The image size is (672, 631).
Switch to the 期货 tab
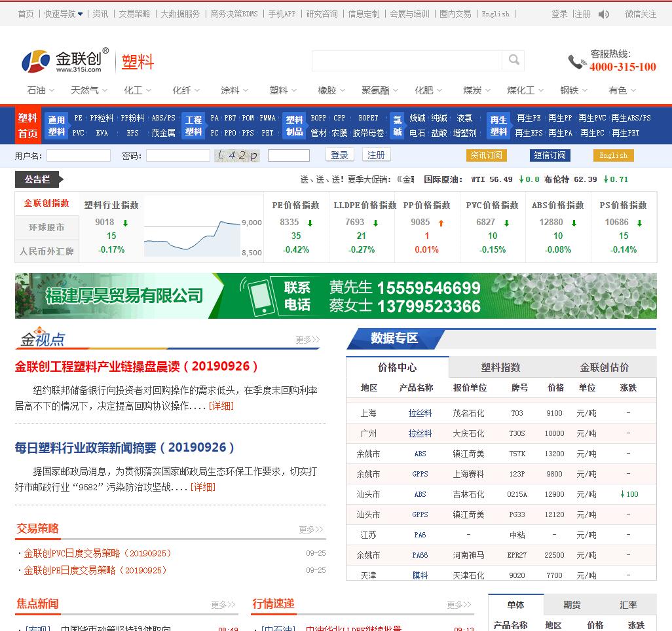(x=572, y=605)
